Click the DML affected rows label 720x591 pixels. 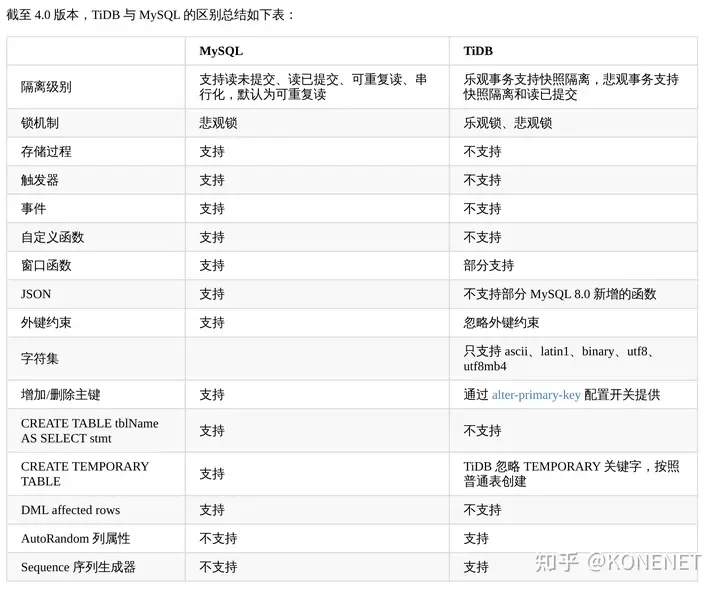(x=70, y=510)
